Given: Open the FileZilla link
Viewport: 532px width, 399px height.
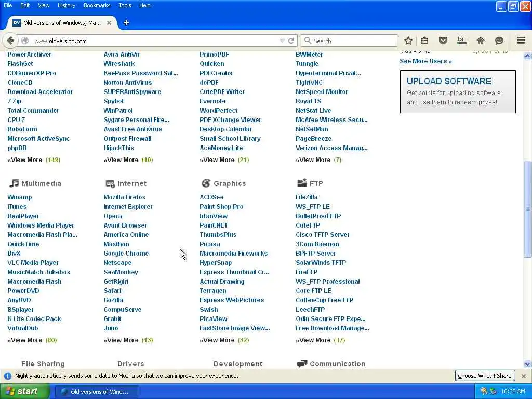Looking at the screenshot, I should [307, 197].
